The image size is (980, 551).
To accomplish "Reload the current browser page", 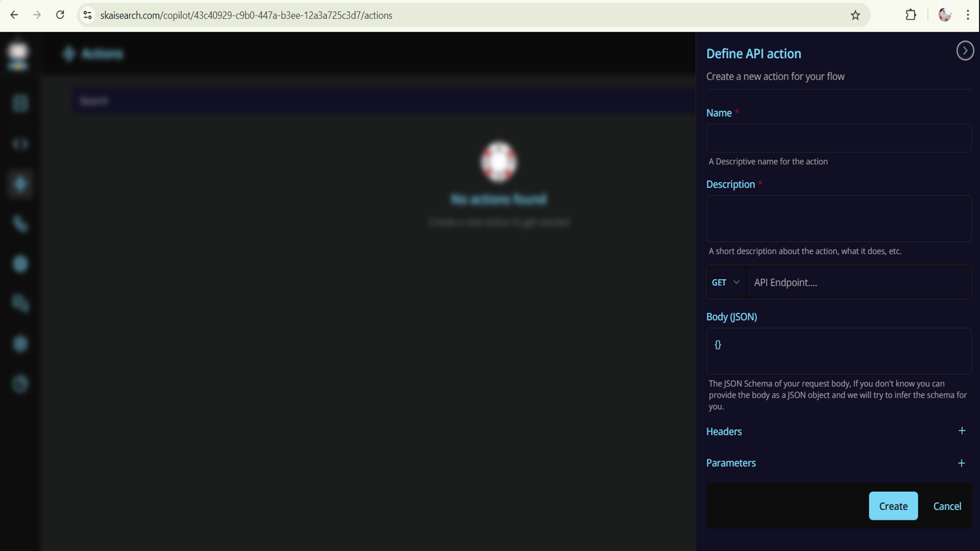I will coord(60,15).
